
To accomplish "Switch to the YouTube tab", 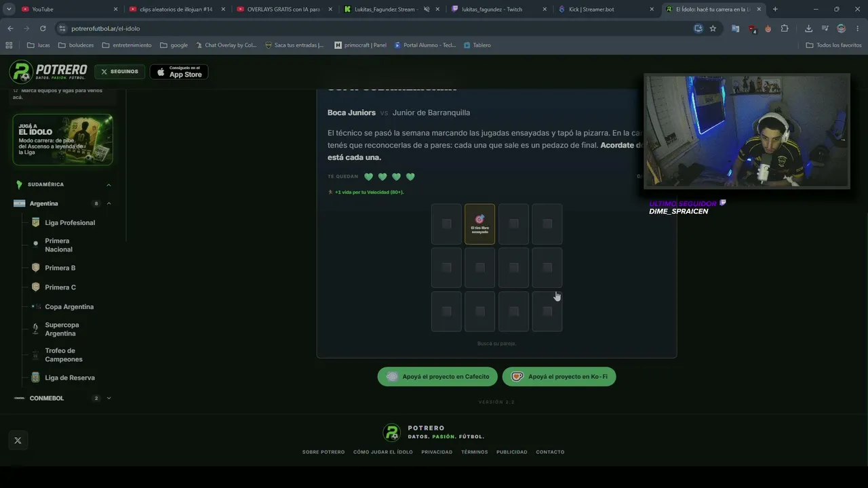I will 69,9.
